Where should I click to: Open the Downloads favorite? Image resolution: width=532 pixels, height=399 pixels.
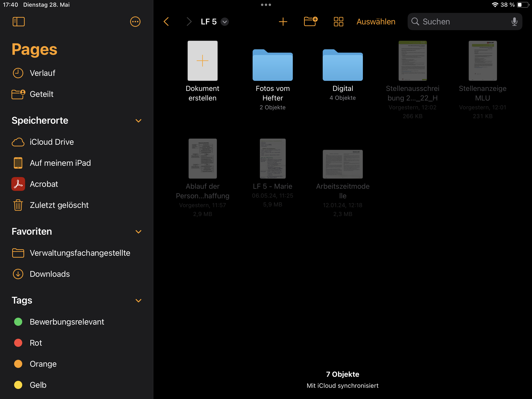[x=50, y=274]
